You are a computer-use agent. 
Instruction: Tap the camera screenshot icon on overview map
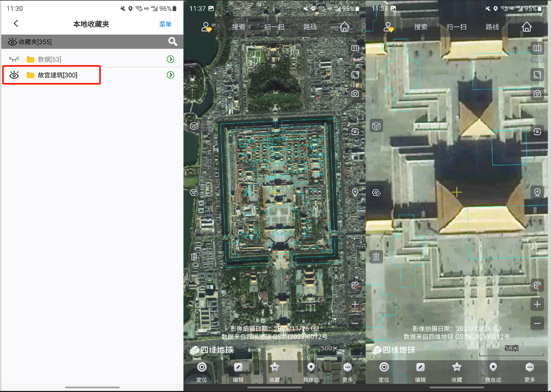click(x=355, y=93)
